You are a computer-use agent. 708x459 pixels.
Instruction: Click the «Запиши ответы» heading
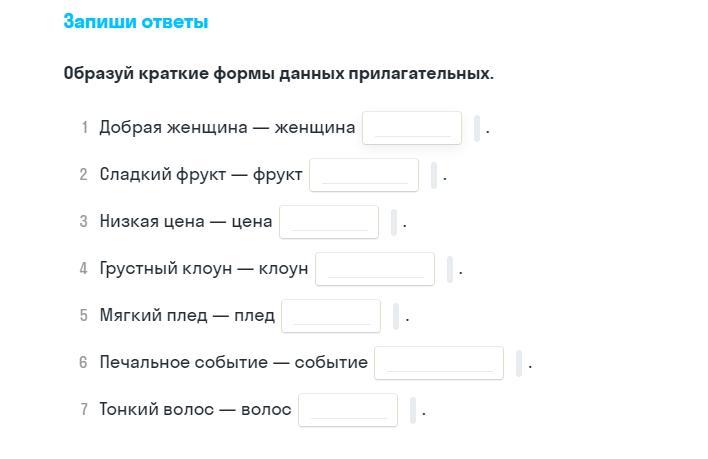(136, 22)
